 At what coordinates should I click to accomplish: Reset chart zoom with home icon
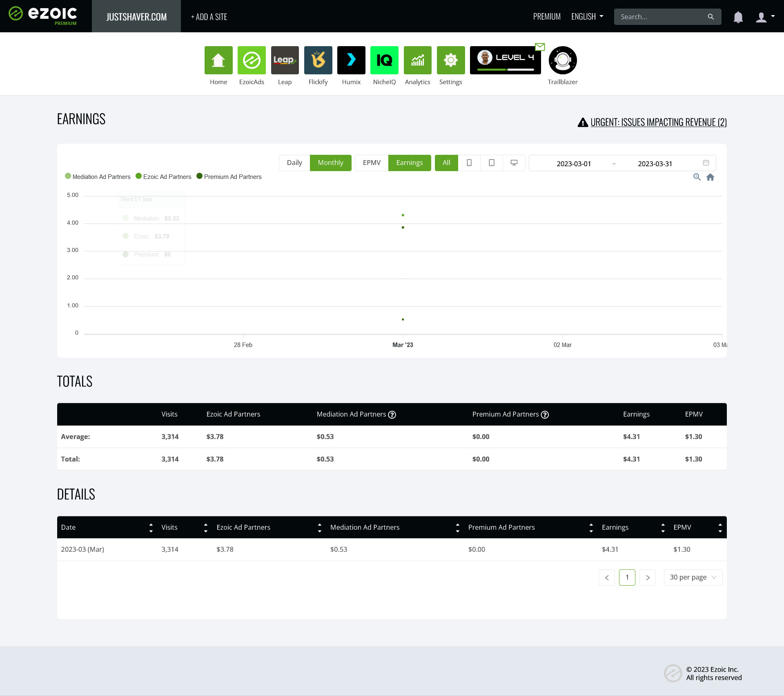pos(710,177)
